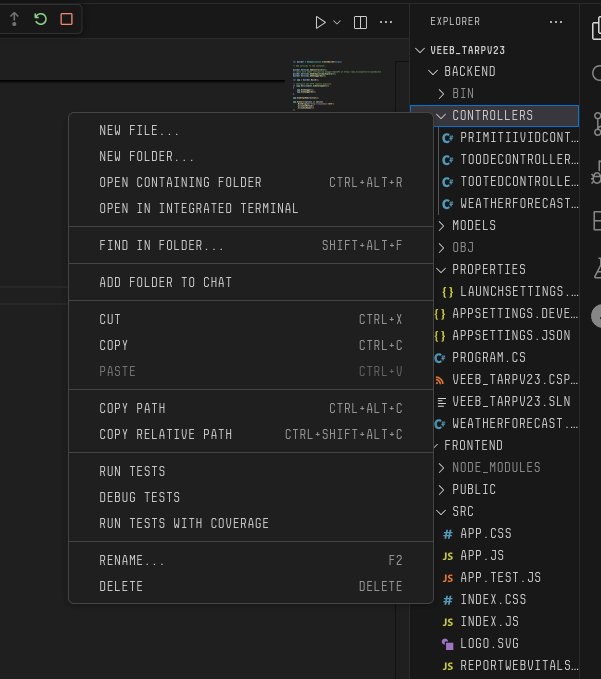Open the editor More Actions ellipsis

[386, 22]
